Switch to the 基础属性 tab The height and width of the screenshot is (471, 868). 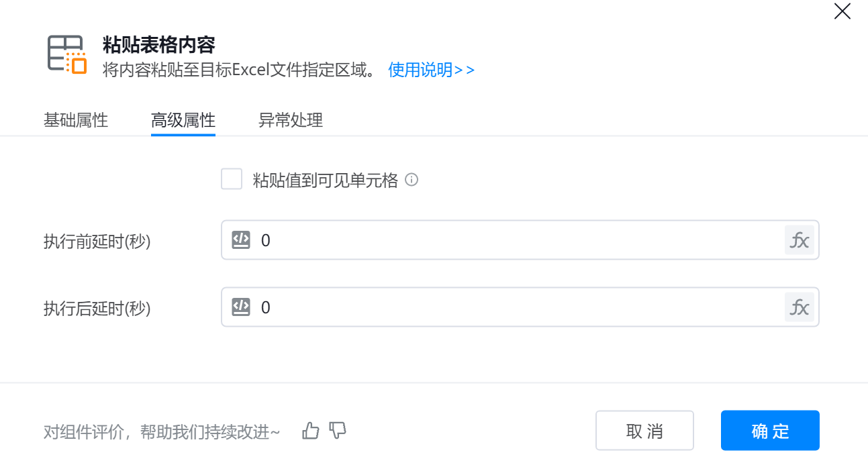click(x=76, y=121)
